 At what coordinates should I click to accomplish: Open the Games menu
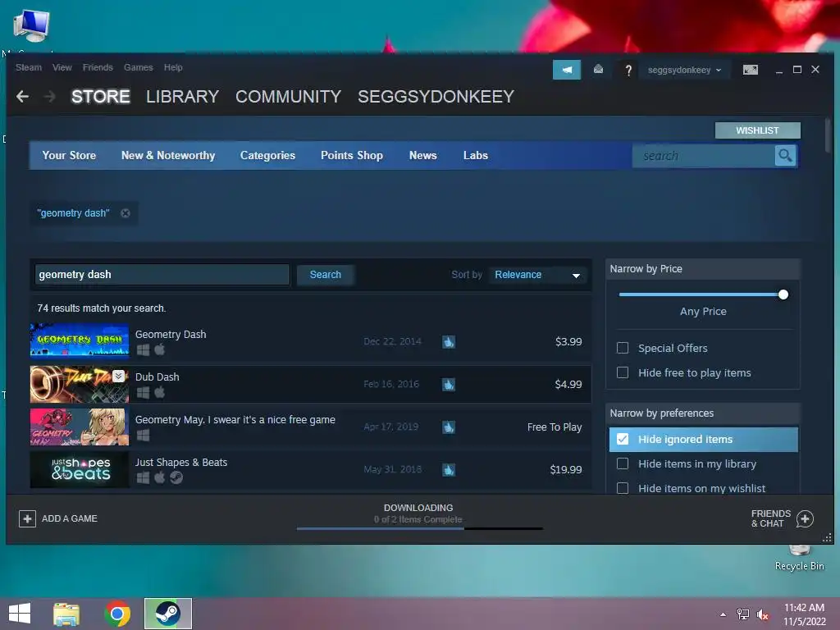point(138,67)
